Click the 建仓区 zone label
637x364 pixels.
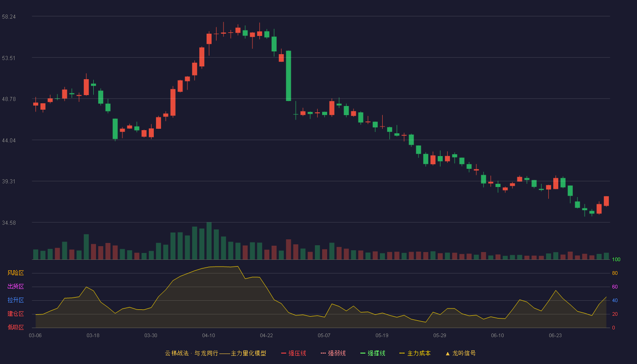pos(15,314)
